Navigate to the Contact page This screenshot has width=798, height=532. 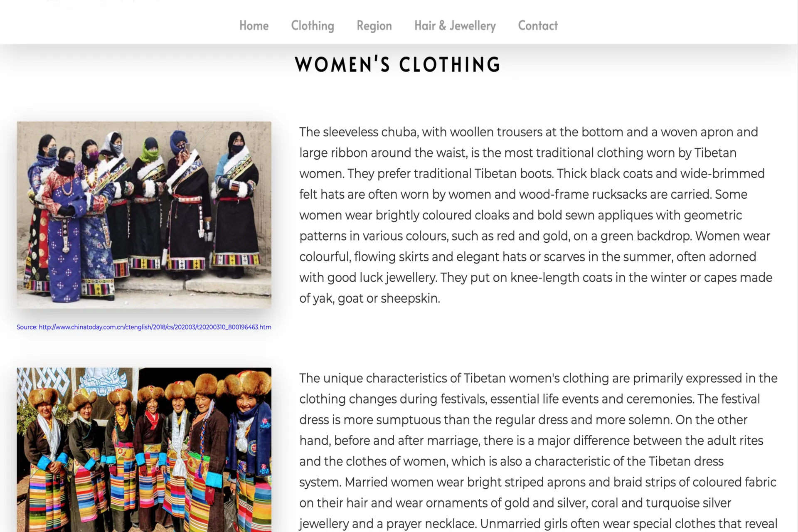pos(538,26)
